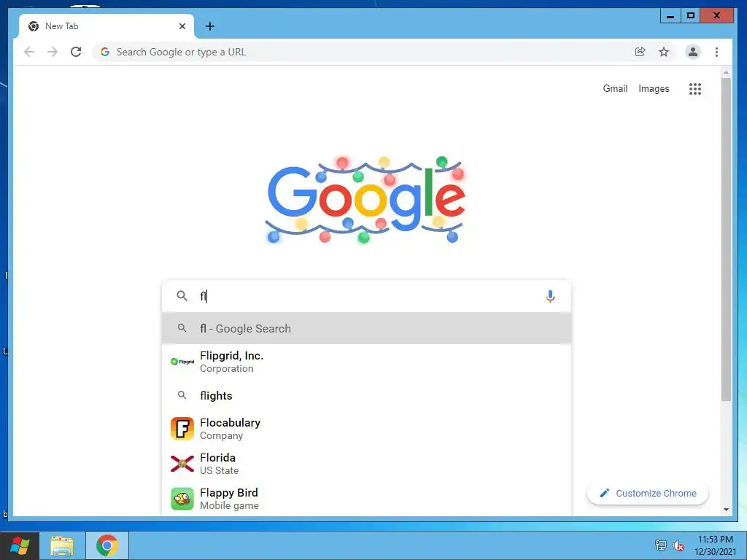Click the browser forward arrow
Image resolution: width=747 pixels, height=560 pixels.
[53, 52]
